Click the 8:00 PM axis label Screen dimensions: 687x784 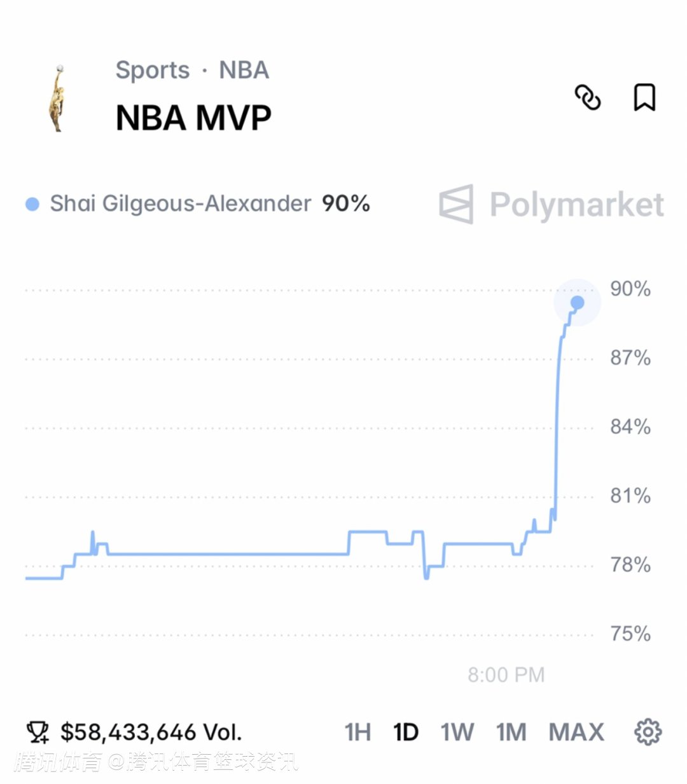506,675
